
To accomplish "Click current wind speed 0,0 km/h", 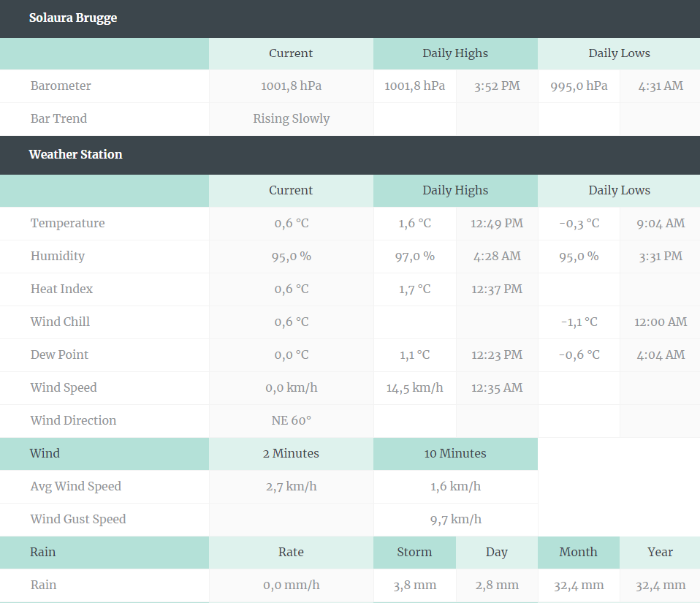I will tap(291, 387).
